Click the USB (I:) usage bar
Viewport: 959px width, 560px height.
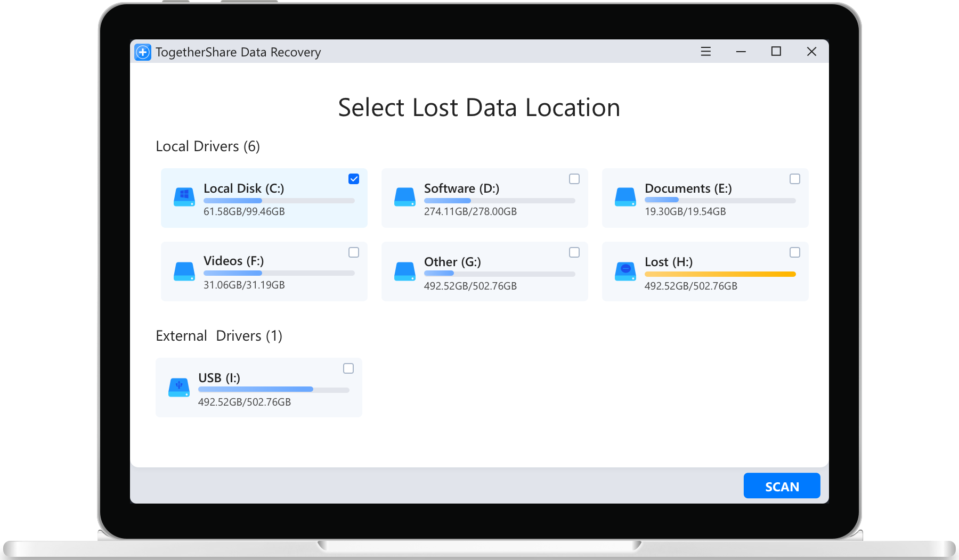coord(274,389)
